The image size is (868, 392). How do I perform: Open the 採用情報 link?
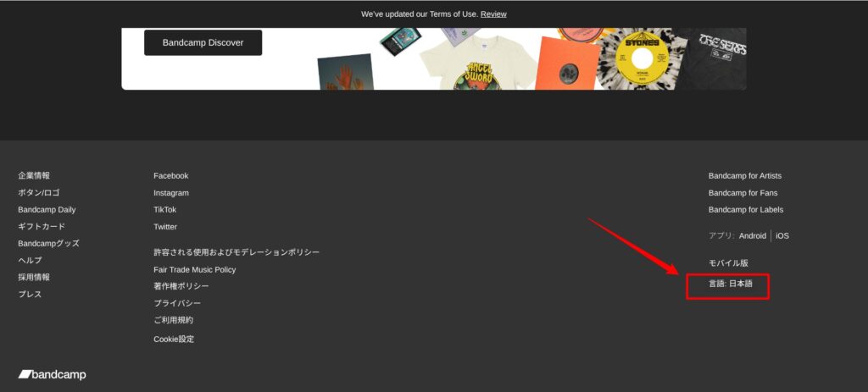point(34,277)
